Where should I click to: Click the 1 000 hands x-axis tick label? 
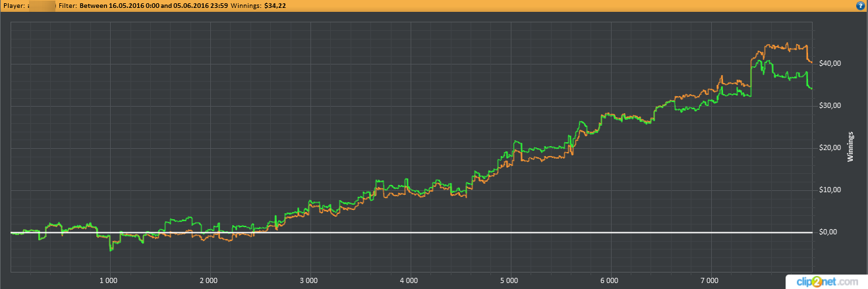click(108, 280)
